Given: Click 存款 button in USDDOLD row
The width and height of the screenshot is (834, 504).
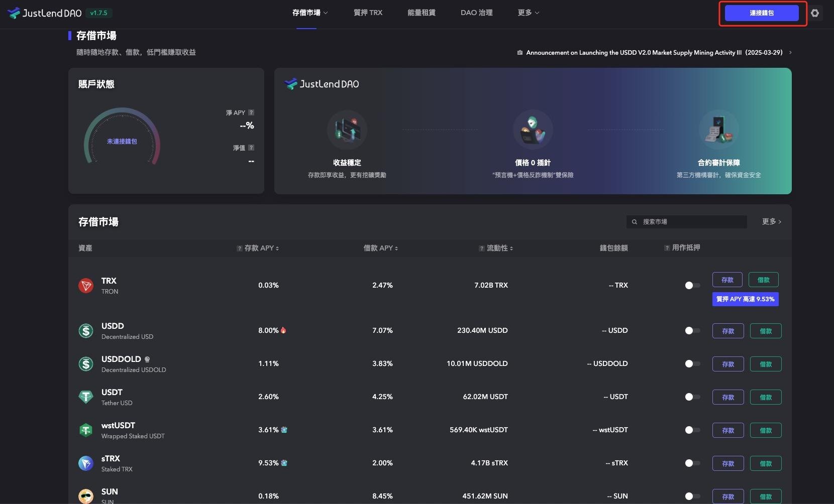Looking at the screenshot, I should click(x=728, y=364).
